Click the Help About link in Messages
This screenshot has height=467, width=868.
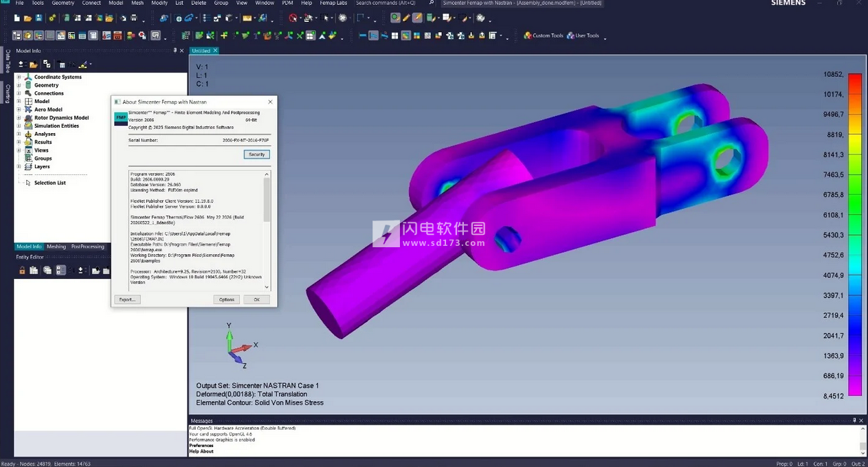click(x=201, y=451)
